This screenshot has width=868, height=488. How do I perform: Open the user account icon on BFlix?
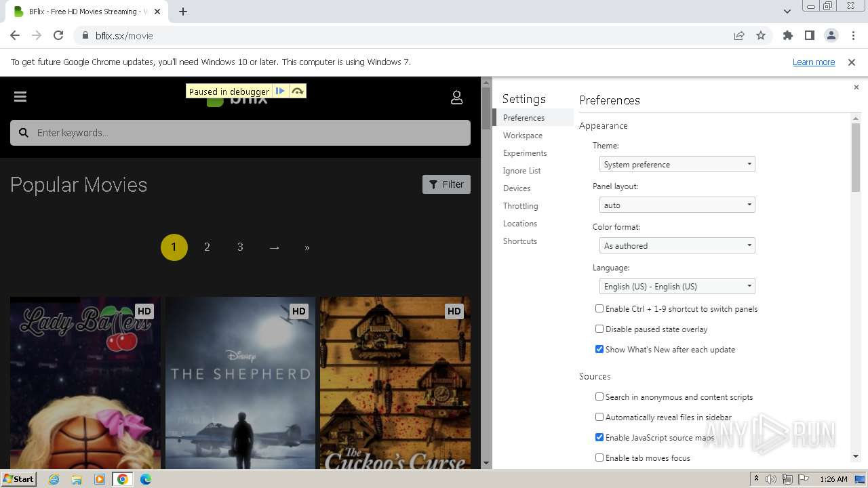click(457, 98)
